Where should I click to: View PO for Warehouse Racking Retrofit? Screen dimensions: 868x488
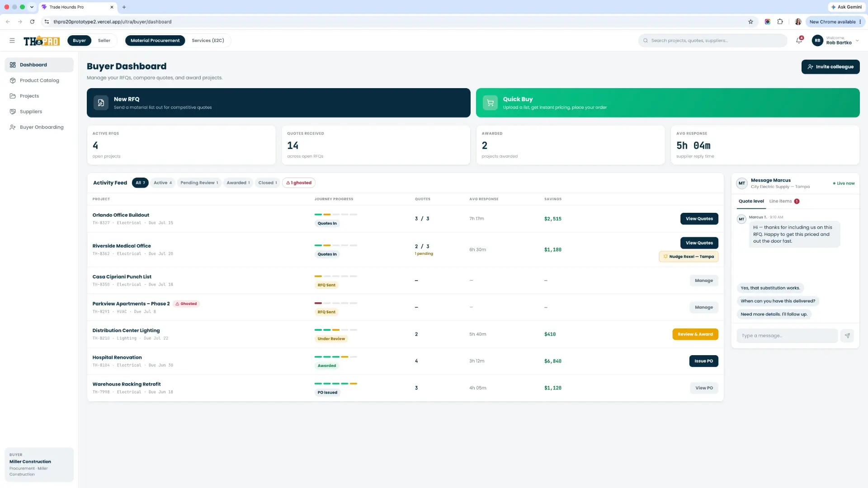(703, 388)
